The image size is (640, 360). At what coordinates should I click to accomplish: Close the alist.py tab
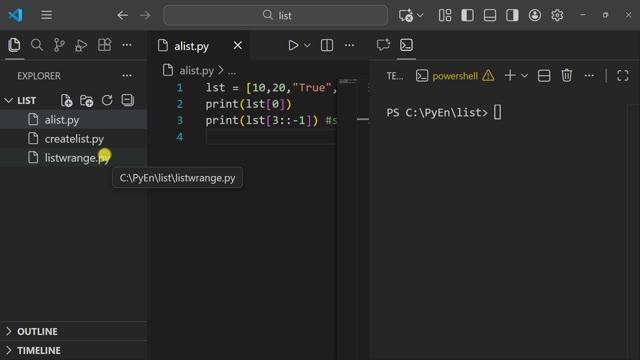click(x=238, y=45)
